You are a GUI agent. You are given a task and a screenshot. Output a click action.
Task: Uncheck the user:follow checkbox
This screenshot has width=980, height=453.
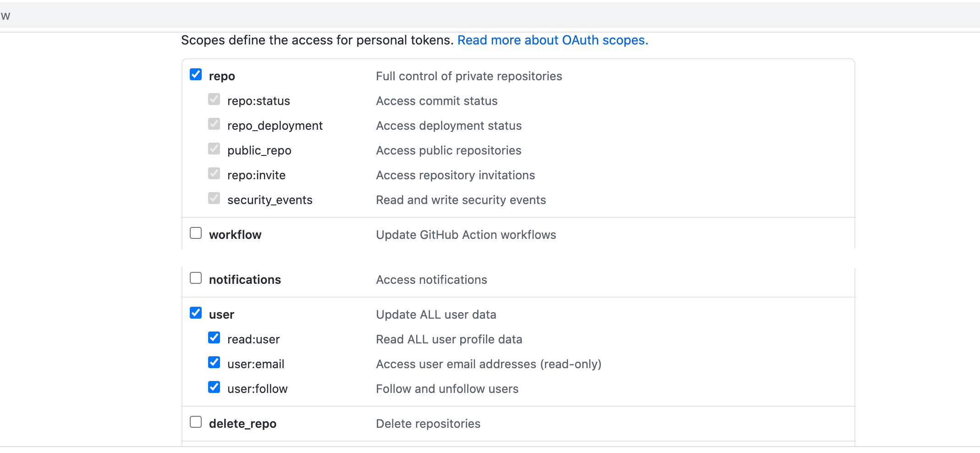214,387
